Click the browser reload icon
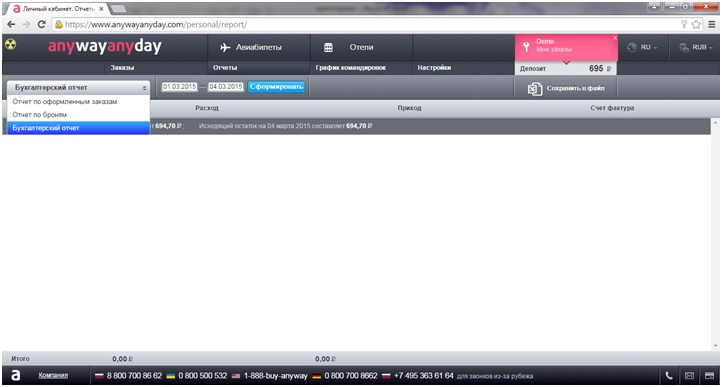The height and width of the screenshot is (387, 722). (41, 24)
